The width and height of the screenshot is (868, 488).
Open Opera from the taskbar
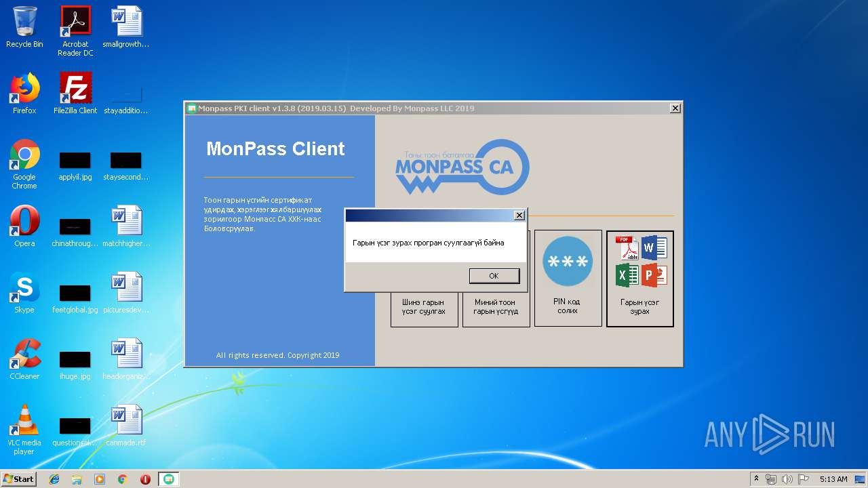click(145, 479)
